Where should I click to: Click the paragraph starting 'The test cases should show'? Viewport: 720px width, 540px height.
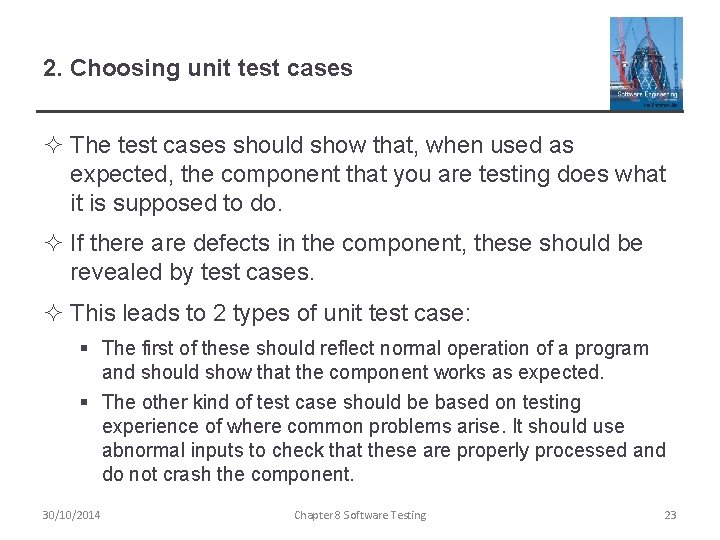click(x=367, y=174)
